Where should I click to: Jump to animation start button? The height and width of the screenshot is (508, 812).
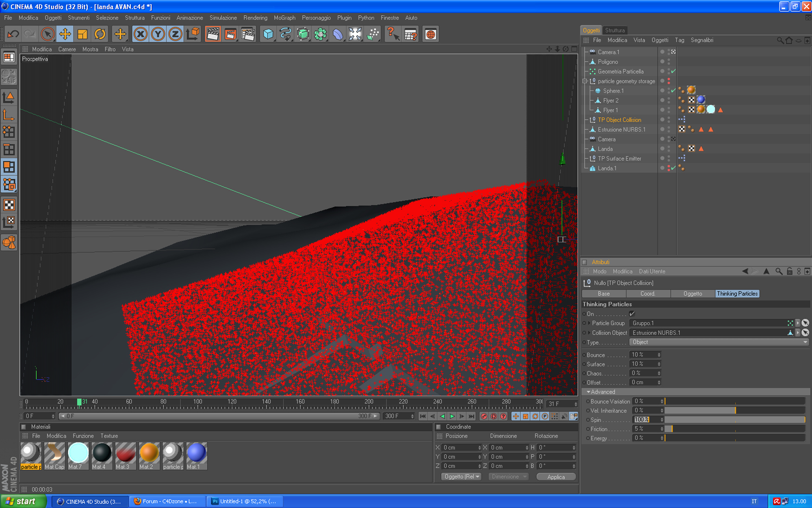click(x=423, y=416)
